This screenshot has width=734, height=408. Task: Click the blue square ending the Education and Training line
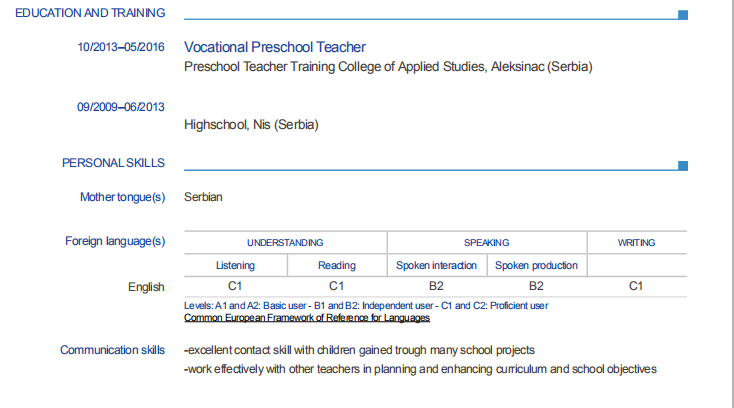pyautogui.click(x=683, y=15)
